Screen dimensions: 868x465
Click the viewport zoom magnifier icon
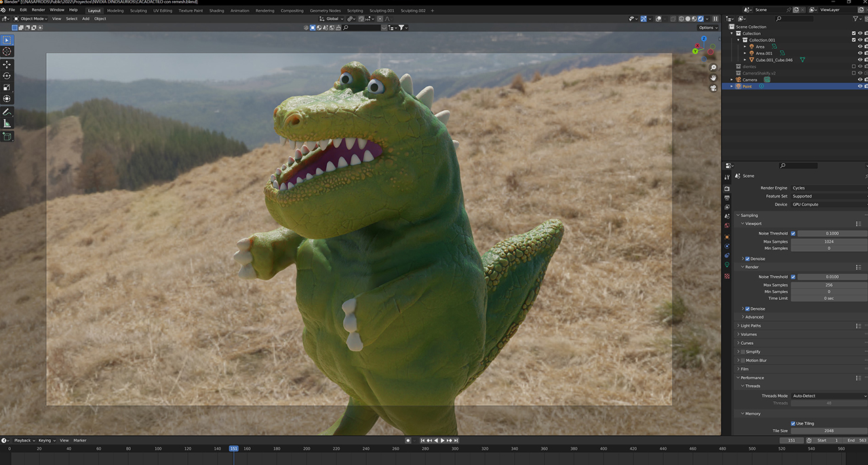713,68
